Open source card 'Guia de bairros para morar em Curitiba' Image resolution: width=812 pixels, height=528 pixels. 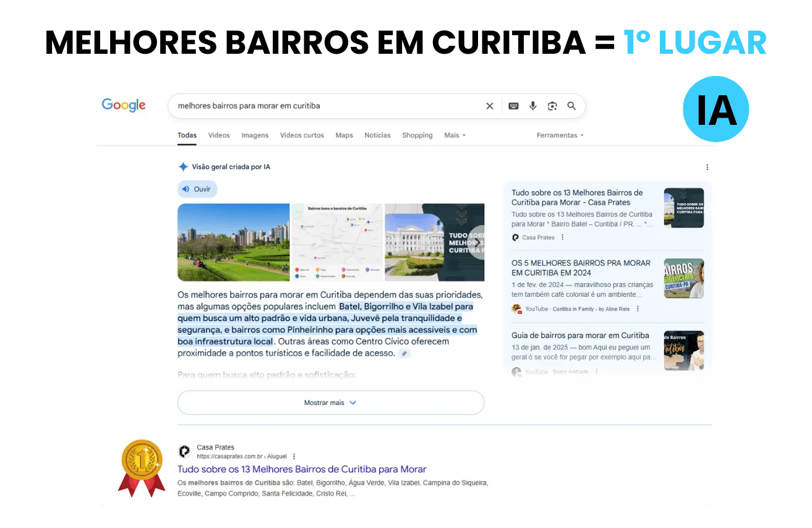(x=580, y=335)
